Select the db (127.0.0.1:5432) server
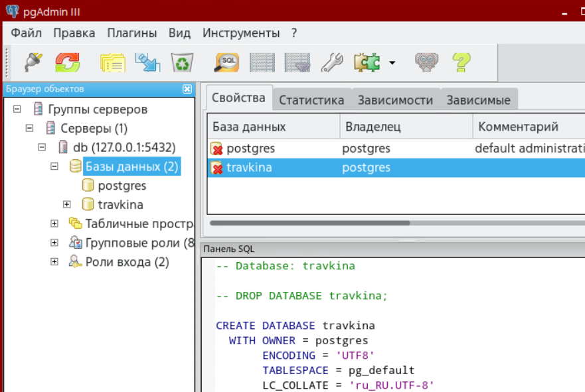The height and width of the screenshot is (392, 585). (x=124, y=147)
